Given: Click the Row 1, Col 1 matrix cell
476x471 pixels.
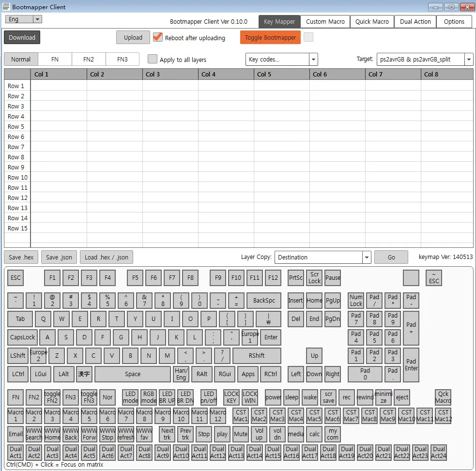Looking at the screenshot, I should [59, 86].
